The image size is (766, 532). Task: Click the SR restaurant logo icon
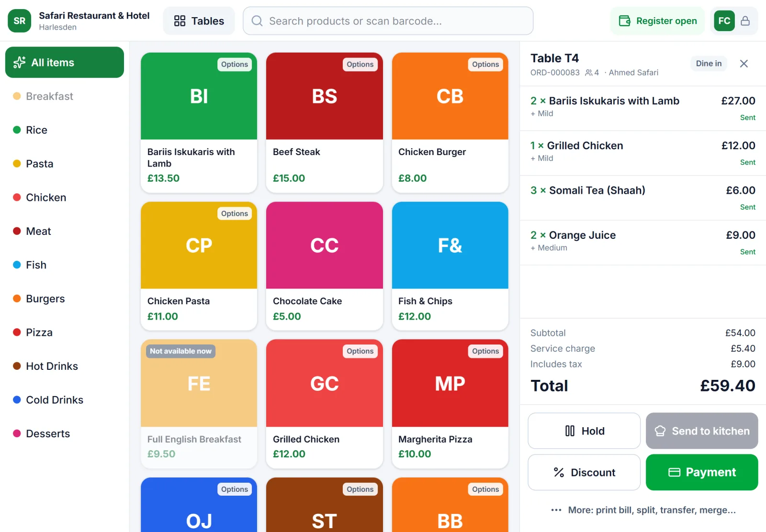20,21
